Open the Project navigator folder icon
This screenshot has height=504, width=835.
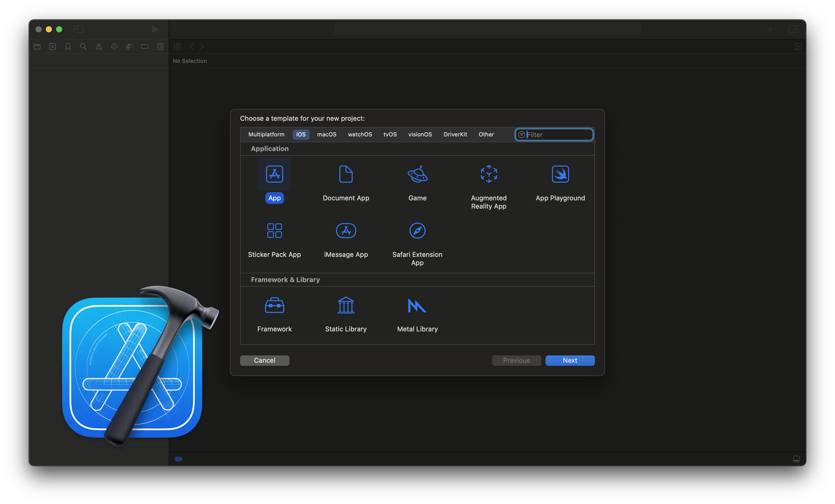[x=37, y=46]
